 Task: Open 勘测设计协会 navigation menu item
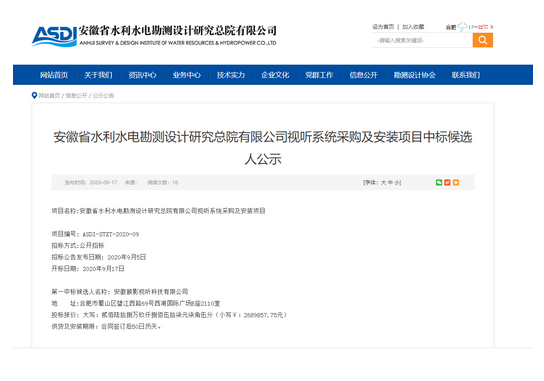[x=415, y=75]
